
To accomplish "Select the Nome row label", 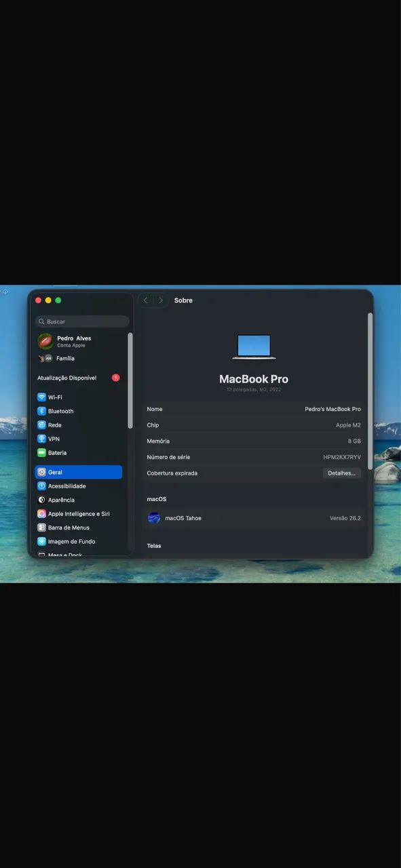I will 155,410.
